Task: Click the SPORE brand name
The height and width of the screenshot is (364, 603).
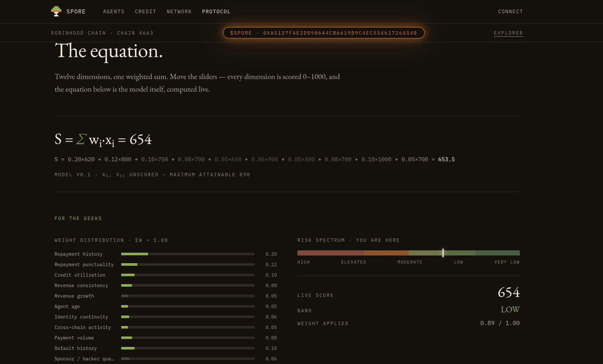Action: click(x=76, y=12)
